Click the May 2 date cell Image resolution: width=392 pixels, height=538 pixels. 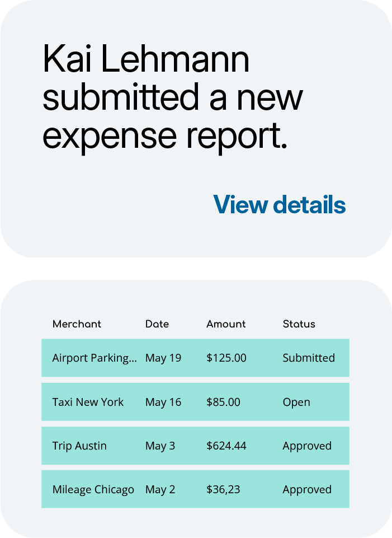(160, 490)
